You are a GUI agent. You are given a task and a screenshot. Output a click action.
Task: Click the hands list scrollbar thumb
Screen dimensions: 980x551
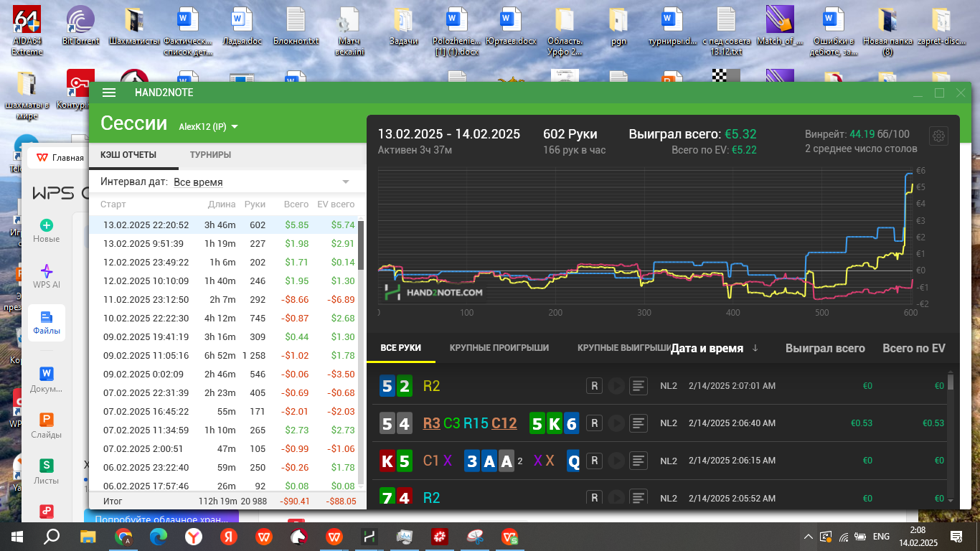(x=951, y=381)
